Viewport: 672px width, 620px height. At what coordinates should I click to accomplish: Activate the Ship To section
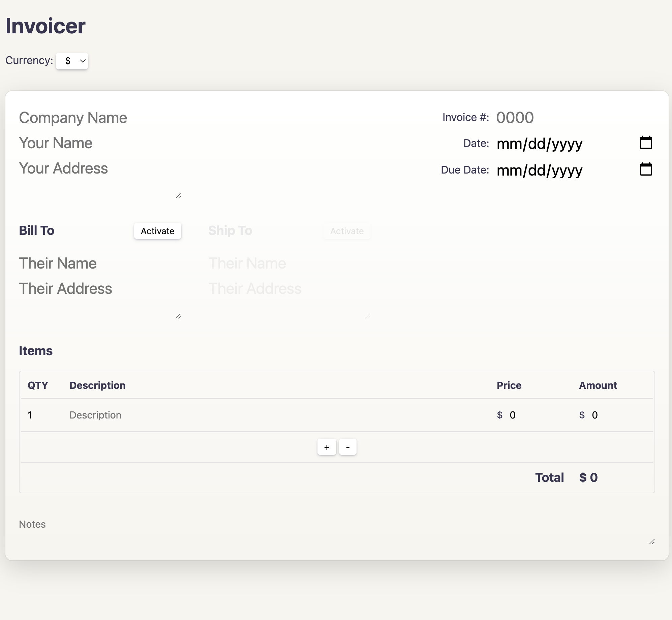tap(347, 231)
